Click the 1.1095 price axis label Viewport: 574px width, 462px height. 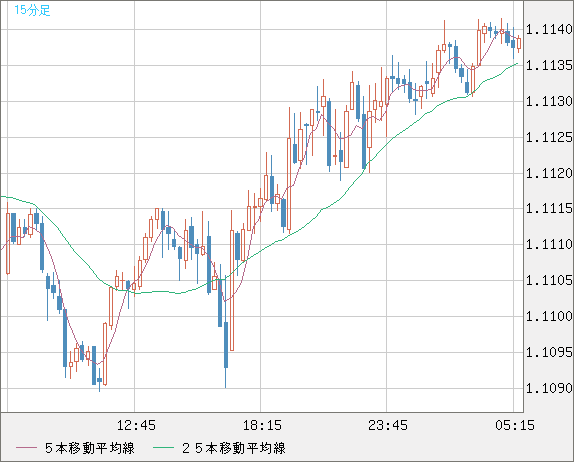549,352
